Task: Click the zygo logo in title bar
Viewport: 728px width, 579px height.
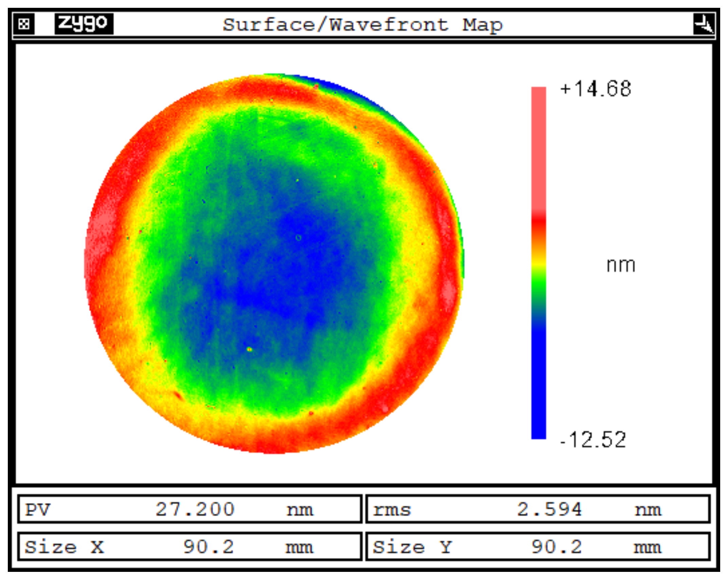Action: click(84, 24)
